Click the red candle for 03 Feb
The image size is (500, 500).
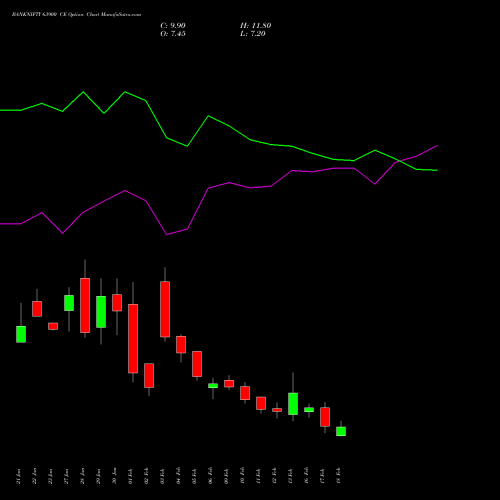pos(165,309)
